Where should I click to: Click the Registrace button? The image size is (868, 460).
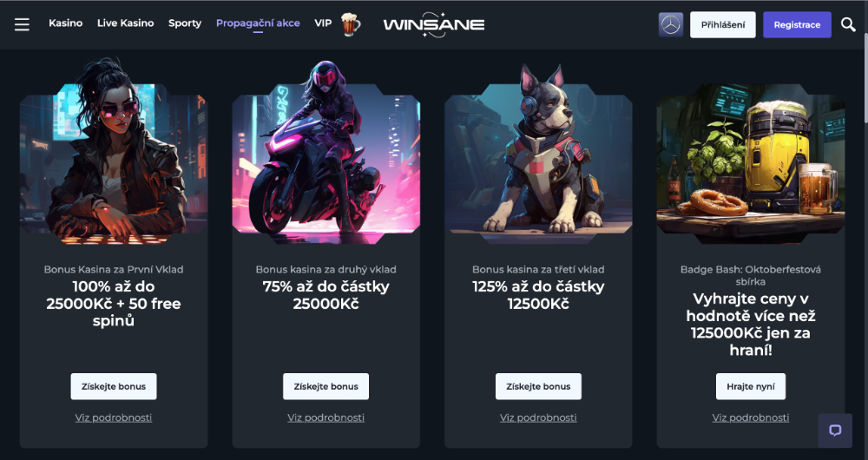pyautogui.click(x=797, y=25)
